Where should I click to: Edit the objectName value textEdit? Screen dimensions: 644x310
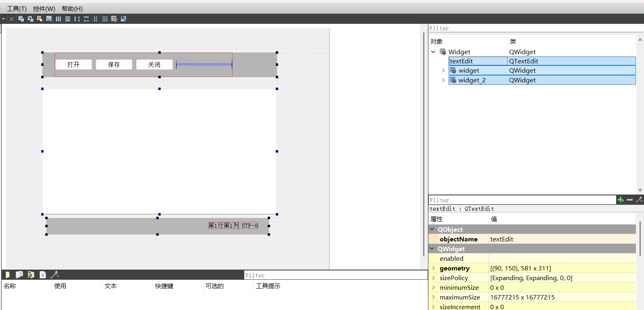[562, 239]
